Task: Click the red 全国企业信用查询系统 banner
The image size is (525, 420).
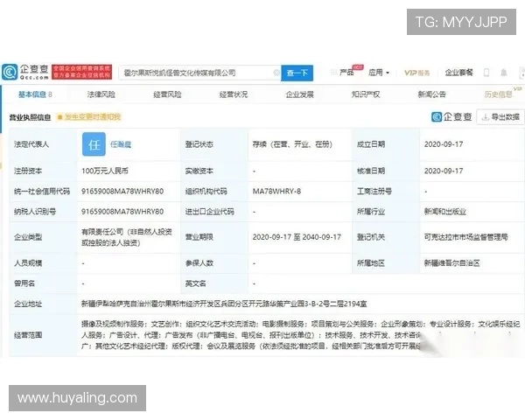Action: click(81, 72)
